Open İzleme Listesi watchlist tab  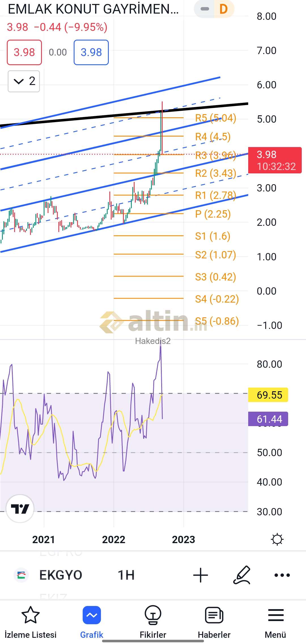[x=31, y=623]
